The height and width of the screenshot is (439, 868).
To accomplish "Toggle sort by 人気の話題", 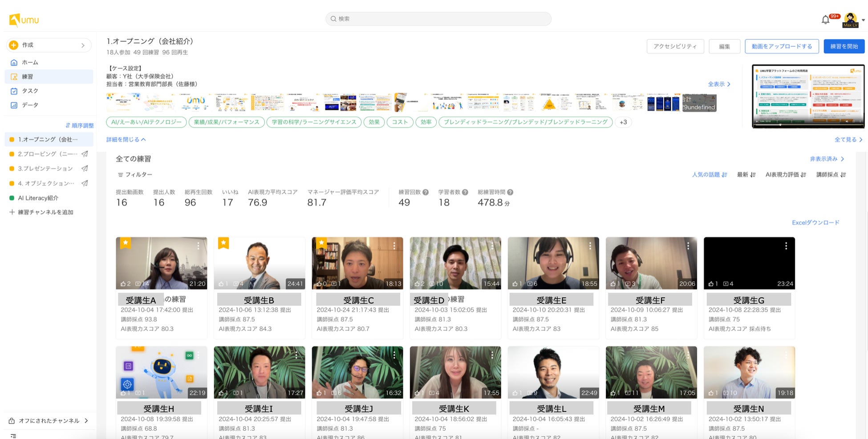I will pos(709,175).
